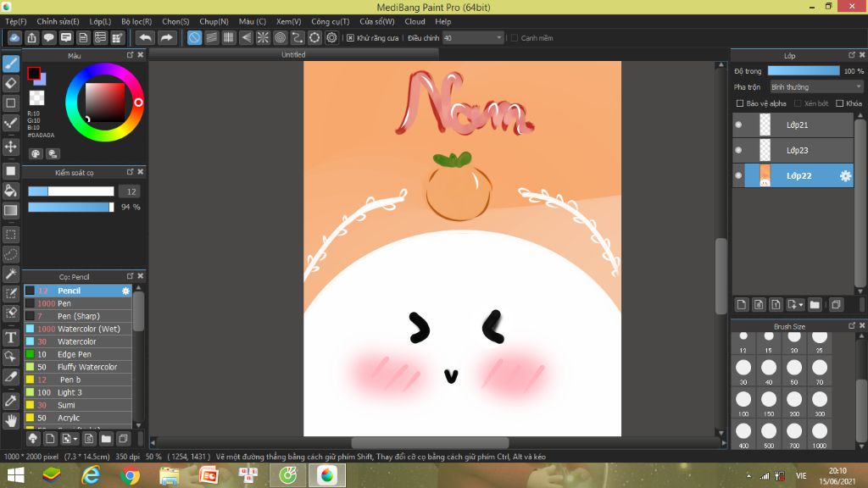Open add-brush dropdown in brush panel
Screen dimensions: 868x488
pos(70,439)
